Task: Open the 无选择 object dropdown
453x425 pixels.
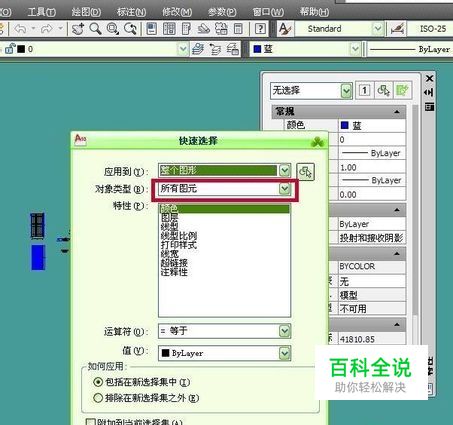Action: pyautogui.click(x=346, y=90)
